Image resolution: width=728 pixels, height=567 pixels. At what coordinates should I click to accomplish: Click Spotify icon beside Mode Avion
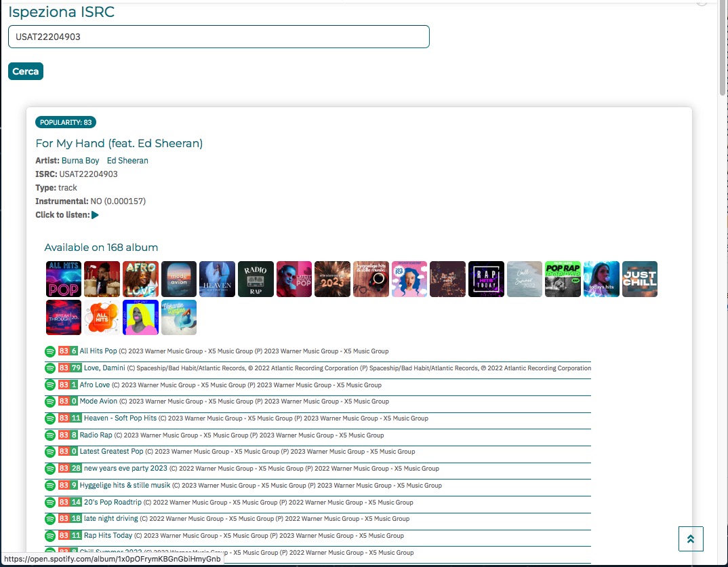50,402
